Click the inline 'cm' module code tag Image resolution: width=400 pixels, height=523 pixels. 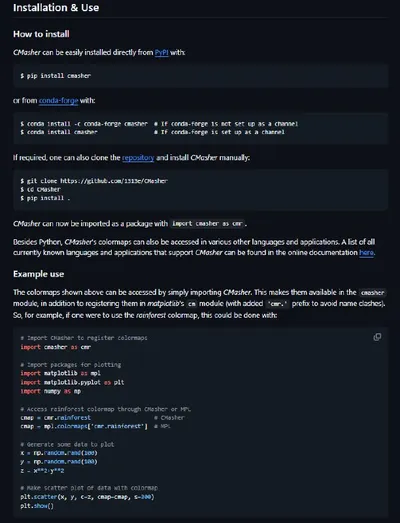tap(191, 304)
